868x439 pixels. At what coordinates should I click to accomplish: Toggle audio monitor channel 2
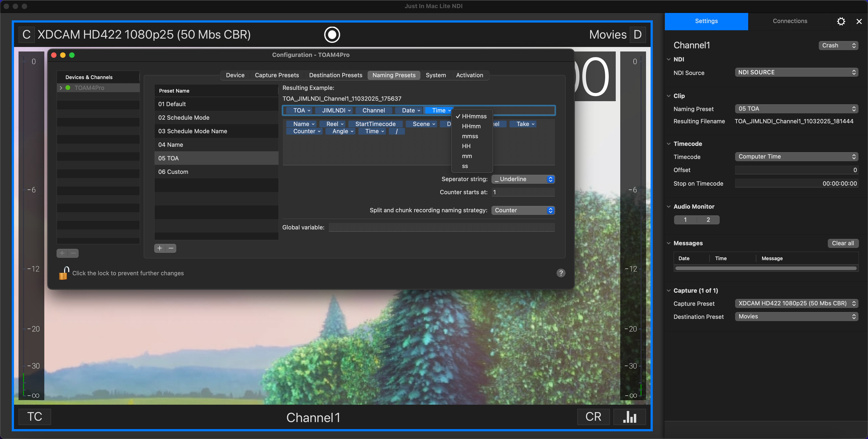tap(708, 220)
